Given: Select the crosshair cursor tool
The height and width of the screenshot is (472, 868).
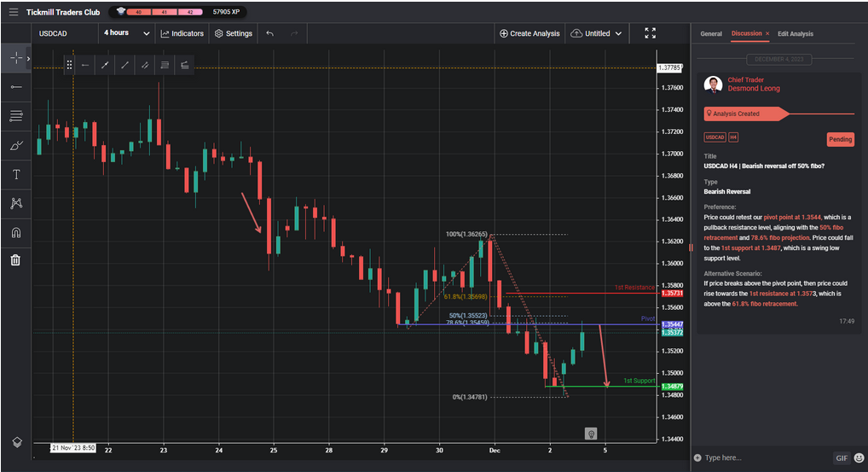Looking at the screenshot, I should [x=16, y=58].
